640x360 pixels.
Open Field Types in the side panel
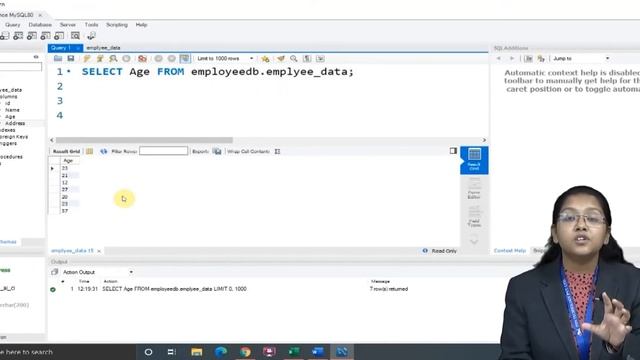[474, 217]
